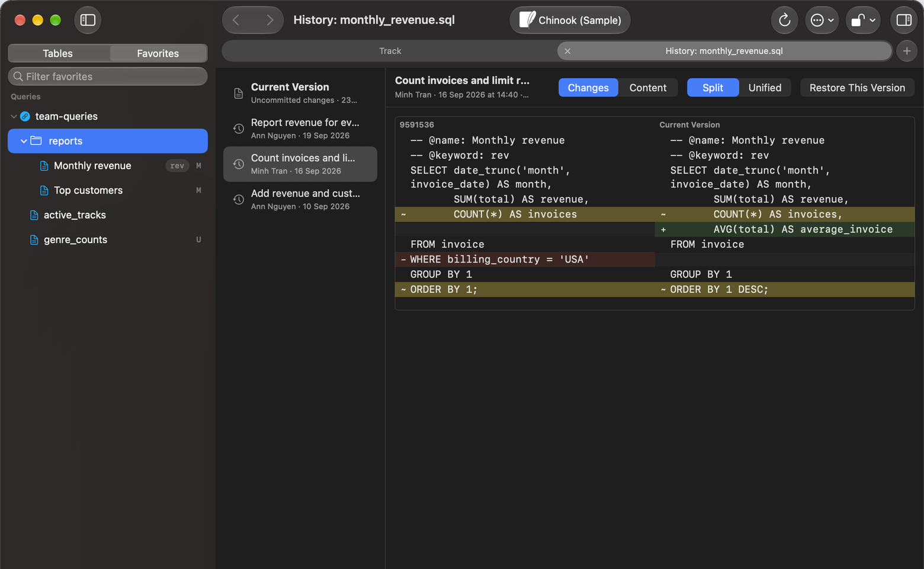Viewport: 924px width, 569px height.
Task: Click Restore This Version button
Action: click(857, 88)
